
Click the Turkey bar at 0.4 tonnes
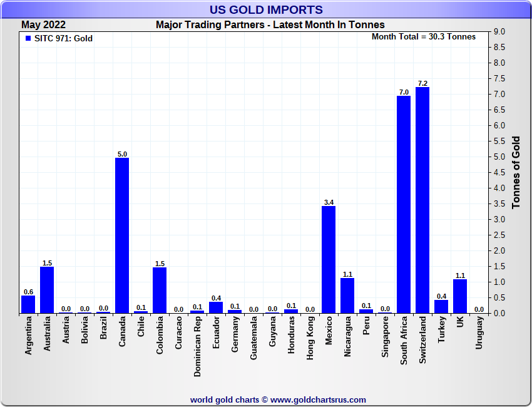tap(441, 307)
